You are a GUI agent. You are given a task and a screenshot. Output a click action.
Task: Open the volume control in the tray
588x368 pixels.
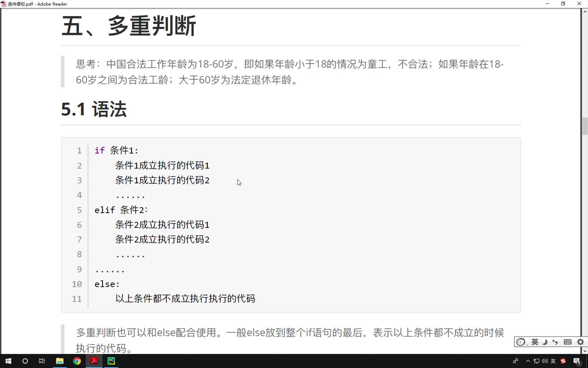click(545, 361)
